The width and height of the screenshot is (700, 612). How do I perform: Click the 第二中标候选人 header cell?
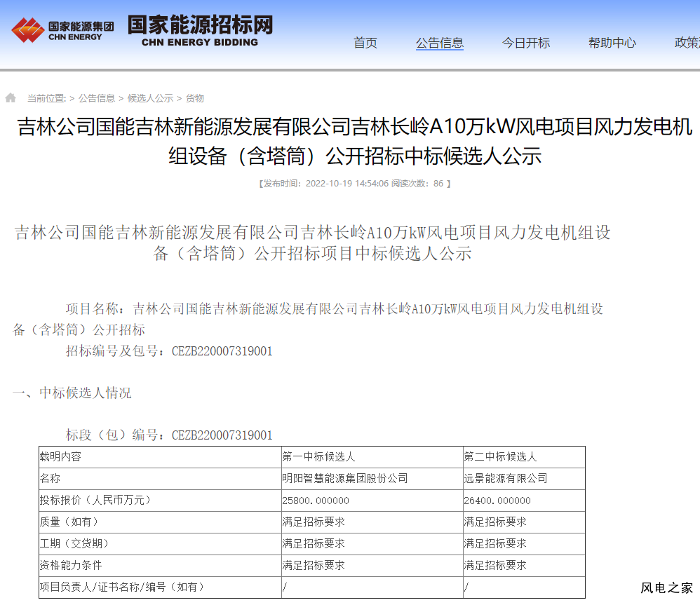tap(524, 457)
